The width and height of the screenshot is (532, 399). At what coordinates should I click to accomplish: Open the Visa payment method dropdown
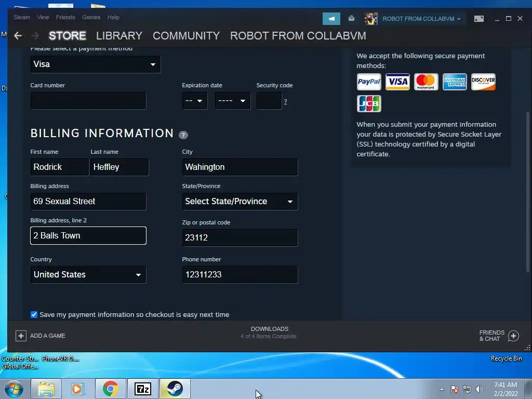(96, 64)
